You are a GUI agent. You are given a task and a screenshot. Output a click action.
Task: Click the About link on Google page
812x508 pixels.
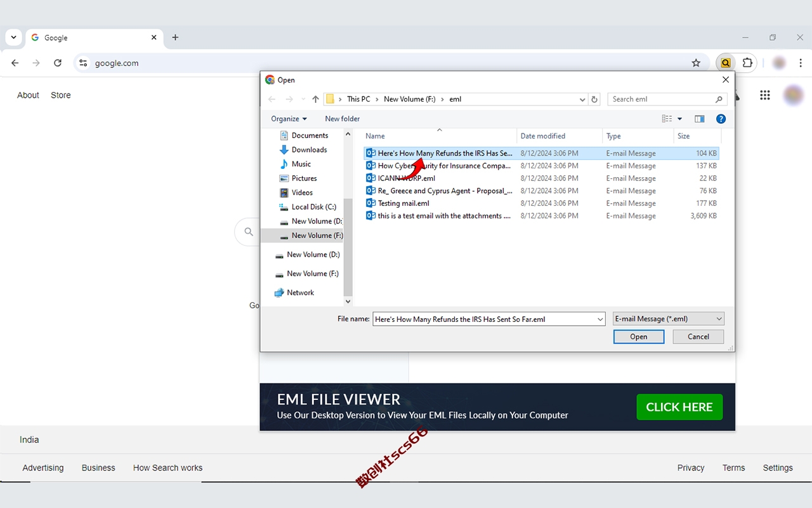(28, 95)
